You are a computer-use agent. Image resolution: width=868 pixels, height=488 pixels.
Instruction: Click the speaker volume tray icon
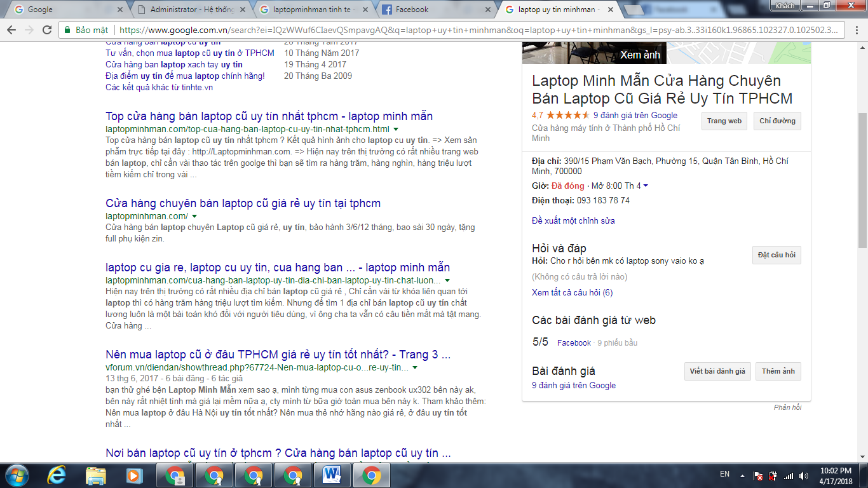click(x=804, y=475)
